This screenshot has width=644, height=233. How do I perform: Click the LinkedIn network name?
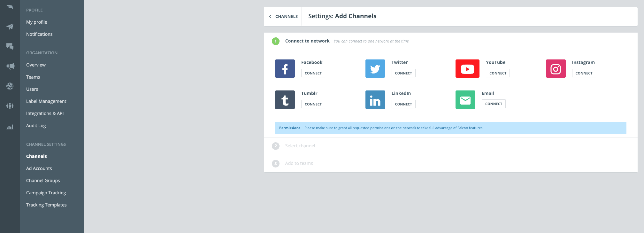(401, 93)
